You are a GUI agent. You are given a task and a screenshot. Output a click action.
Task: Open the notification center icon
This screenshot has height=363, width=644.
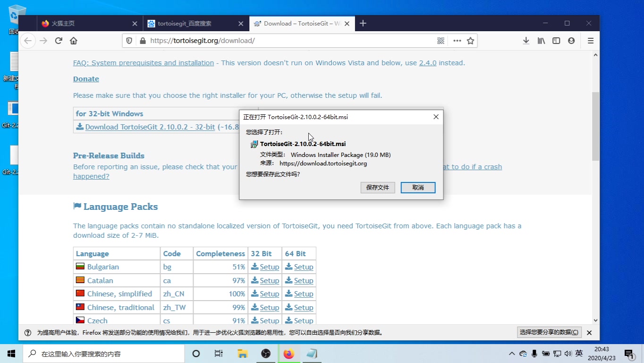[629, 354]
